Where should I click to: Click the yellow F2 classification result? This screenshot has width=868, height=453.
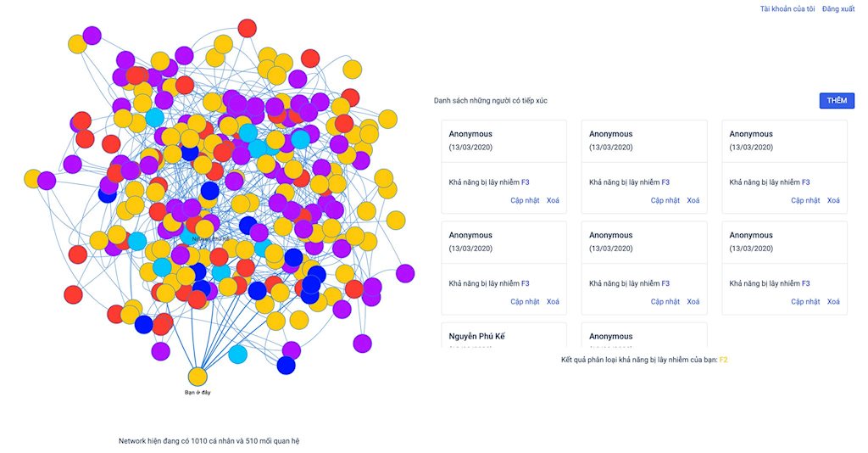724,361
